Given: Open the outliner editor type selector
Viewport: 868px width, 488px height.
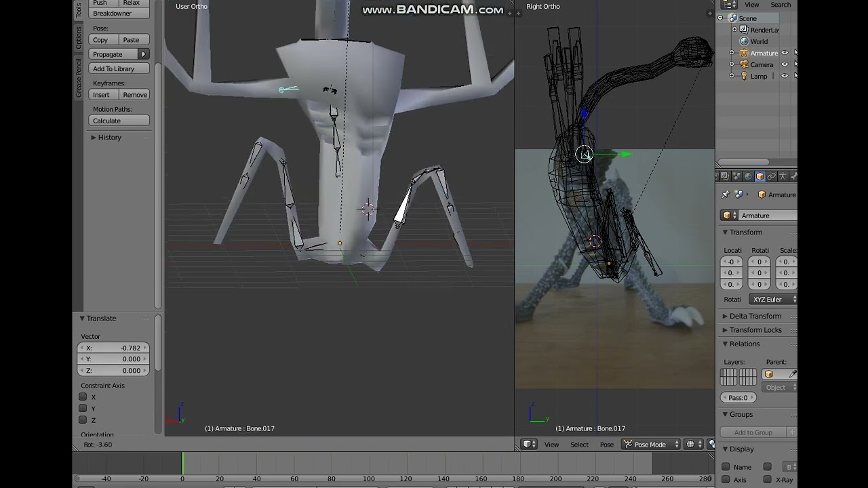Looking at the screenshot, I should (x=729, y=5).
